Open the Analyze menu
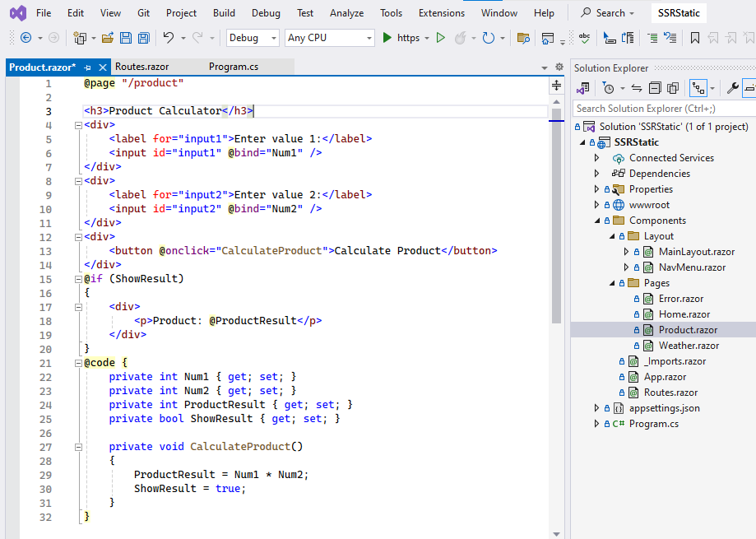 346,13
